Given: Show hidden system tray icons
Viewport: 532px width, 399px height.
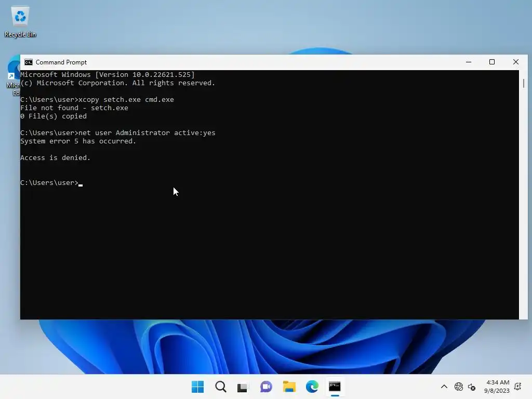Looking at the screenshot, I should pos(444,387).
